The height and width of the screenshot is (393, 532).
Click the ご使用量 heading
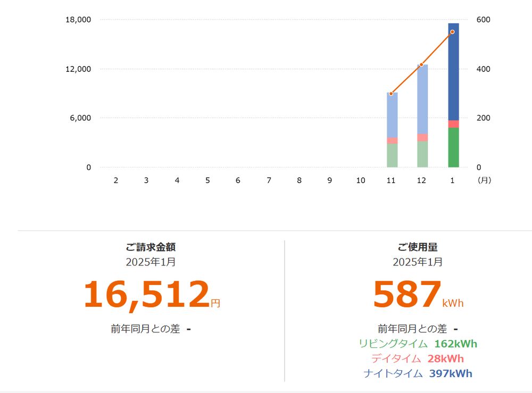[418, 247]
